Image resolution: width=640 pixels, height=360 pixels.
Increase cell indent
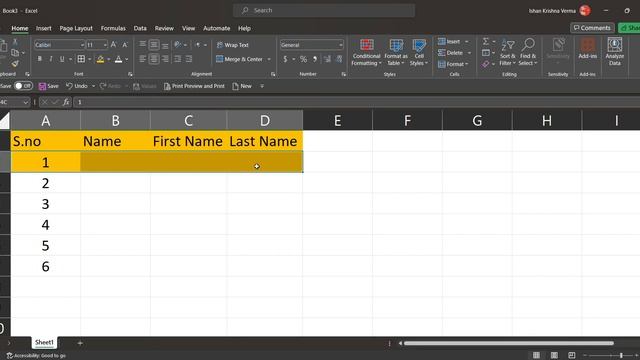[189, 59]
